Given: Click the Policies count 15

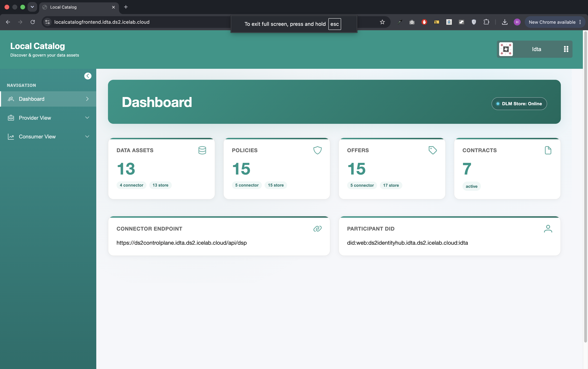Looking at the screenshot, I should [x=241, y=169].
